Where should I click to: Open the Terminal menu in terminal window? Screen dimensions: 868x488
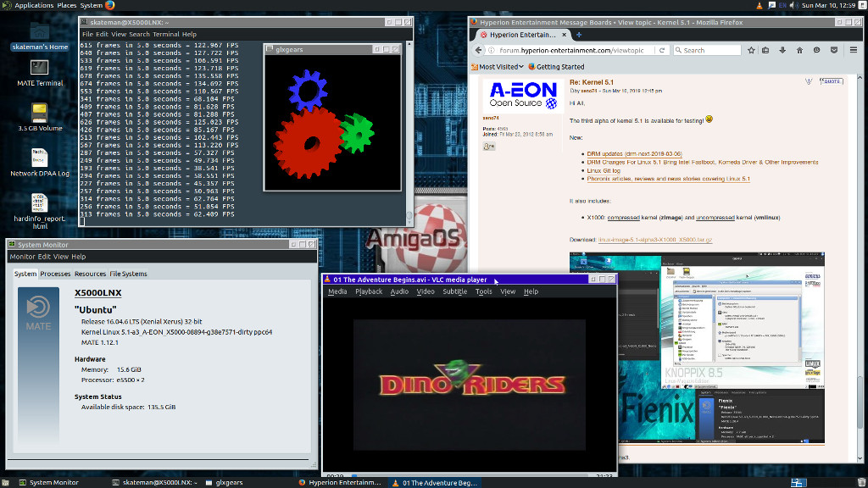click(165, 34)
